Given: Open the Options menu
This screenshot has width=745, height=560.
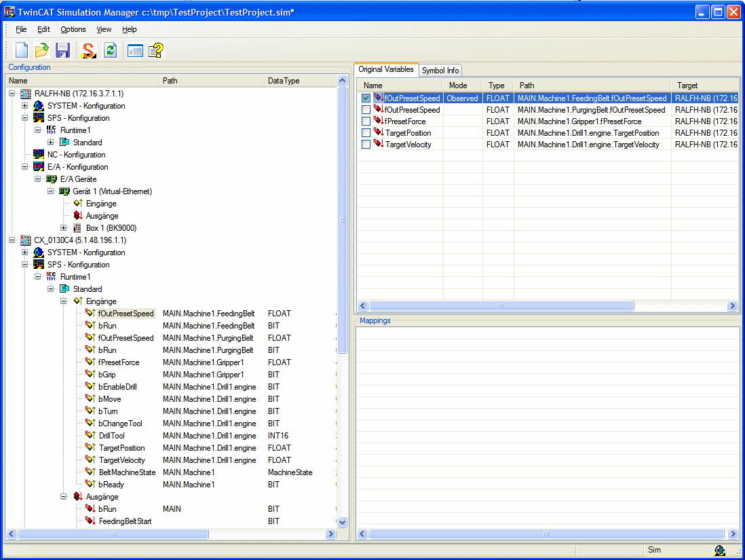Looking at the screenshot, I should click(x=73, y=29).
